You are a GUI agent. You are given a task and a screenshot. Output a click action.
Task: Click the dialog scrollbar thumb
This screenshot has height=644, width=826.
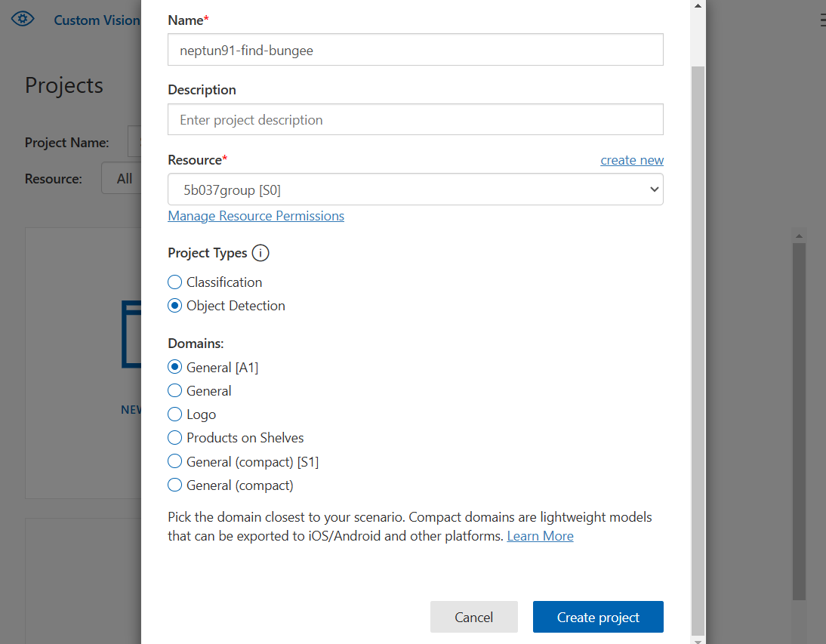coord(698,350)
